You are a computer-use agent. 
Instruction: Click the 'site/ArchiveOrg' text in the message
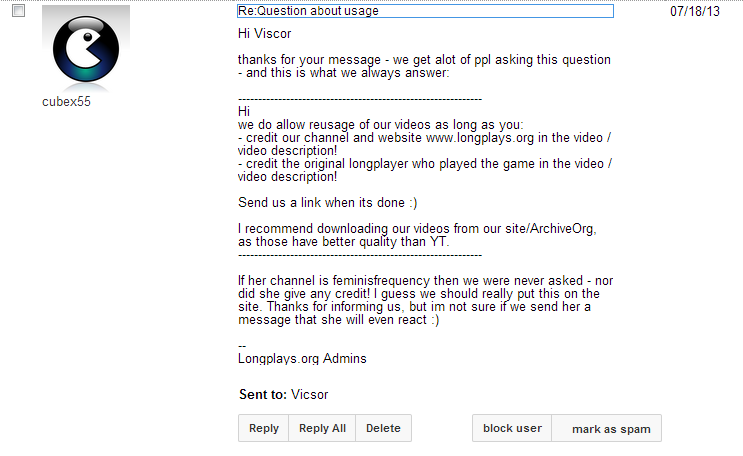(x=551, y=228)
